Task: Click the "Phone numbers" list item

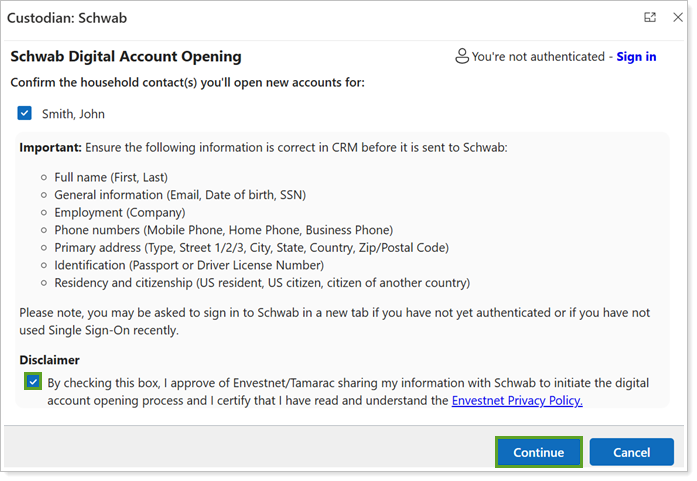Action: coord(223,230)
